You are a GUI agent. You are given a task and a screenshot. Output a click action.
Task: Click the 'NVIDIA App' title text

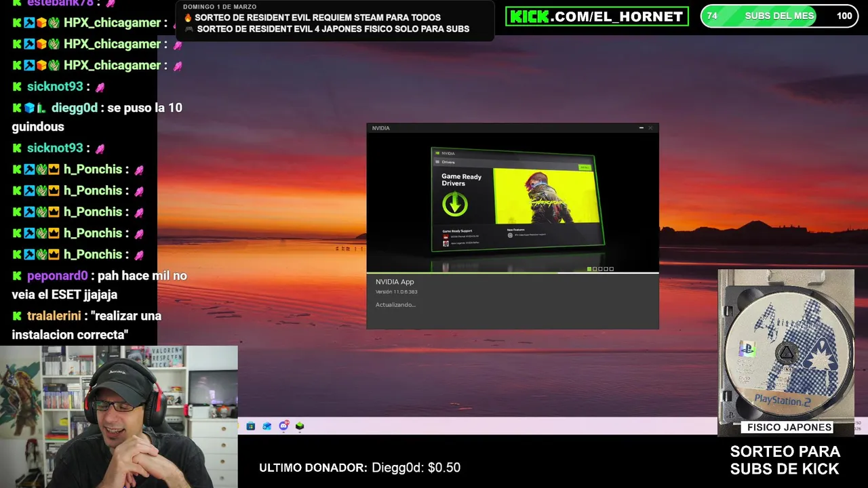[x=395, y=282]
